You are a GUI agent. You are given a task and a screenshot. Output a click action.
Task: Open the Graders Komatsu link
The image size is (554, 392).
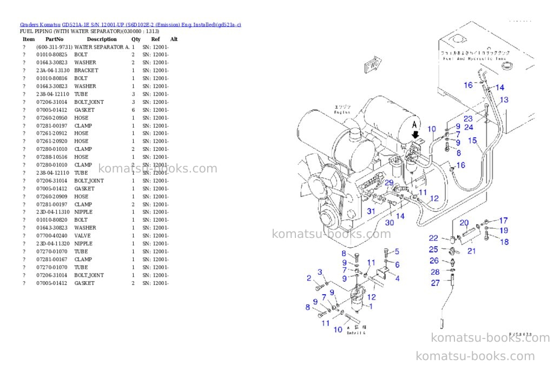[40, 25]
